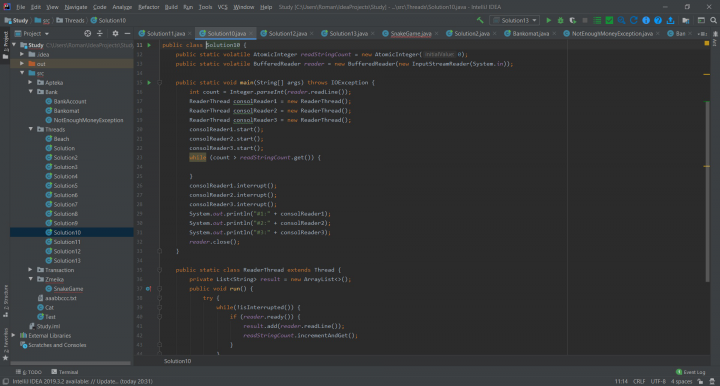Click the 4 spaces indent setting
Screen dimensions: 720x386
(x=681, y=381)
